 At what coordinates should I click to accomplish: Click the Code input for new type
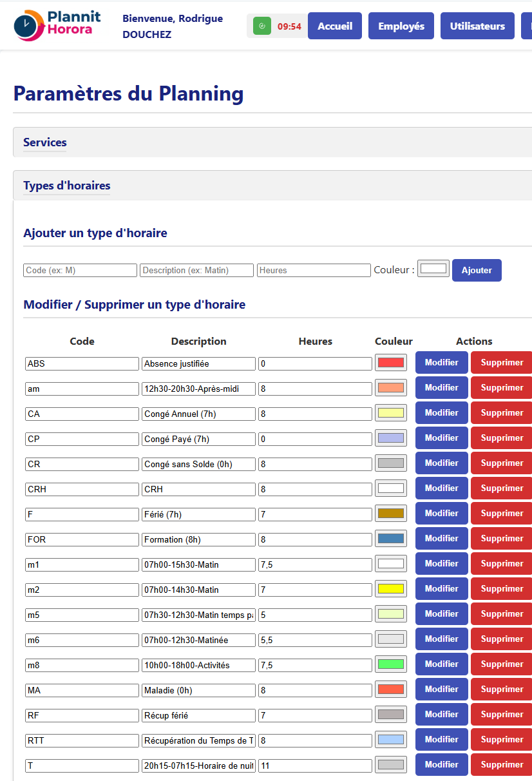(x=80, y=271)
